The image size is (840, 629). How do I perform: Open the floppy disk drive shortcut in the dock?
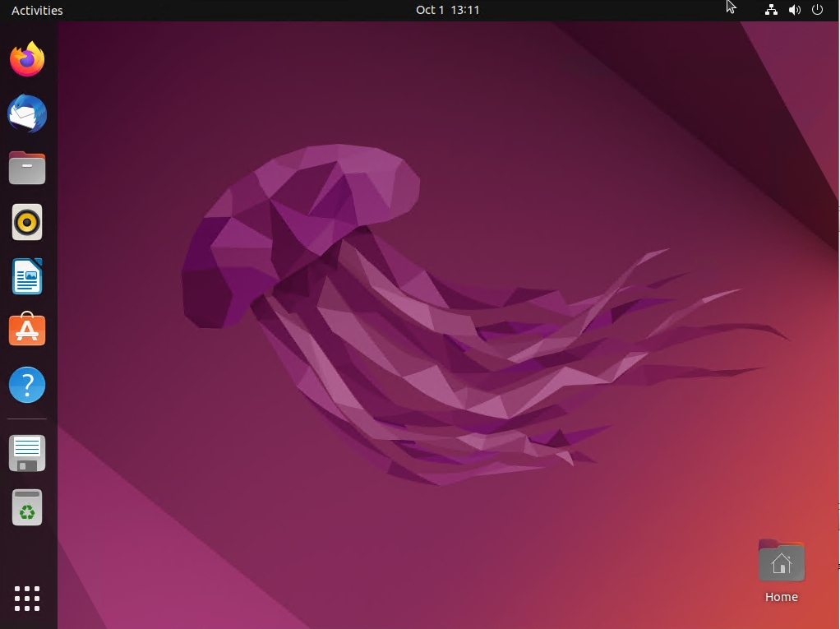pos(26,453)
